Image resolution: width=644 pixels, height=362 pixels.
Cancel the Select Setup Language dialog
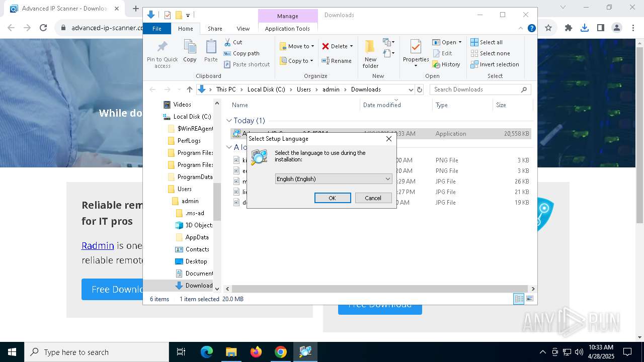(373, 198)
